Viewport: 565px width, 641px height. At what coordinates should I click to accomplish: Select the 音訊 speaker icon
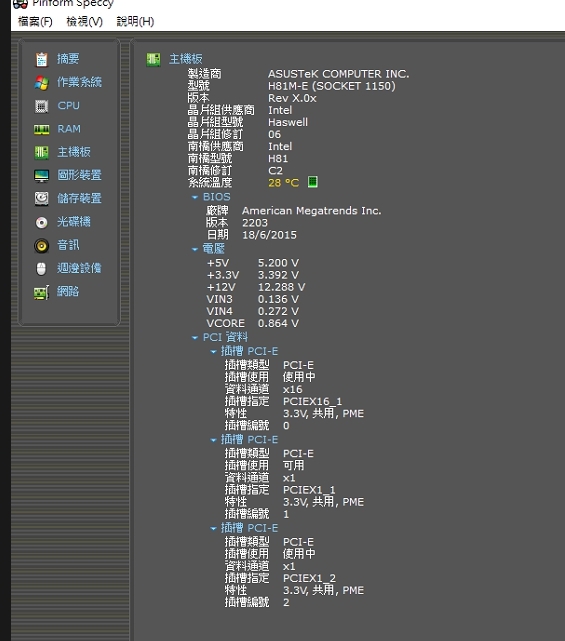click(41, 245)
